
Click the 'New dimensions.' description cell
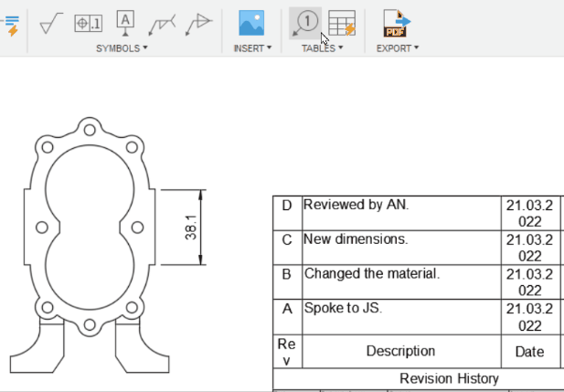[x=402, y=248]
